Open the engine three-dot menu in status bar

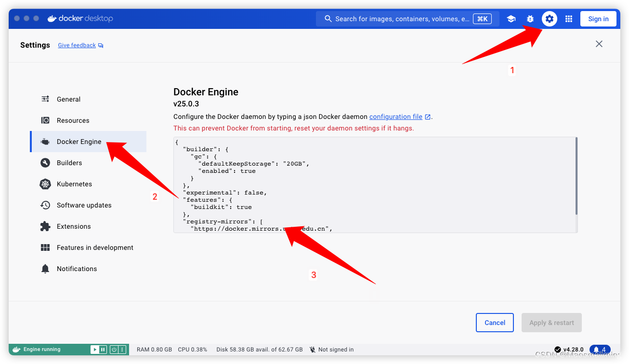click(122, 350)
